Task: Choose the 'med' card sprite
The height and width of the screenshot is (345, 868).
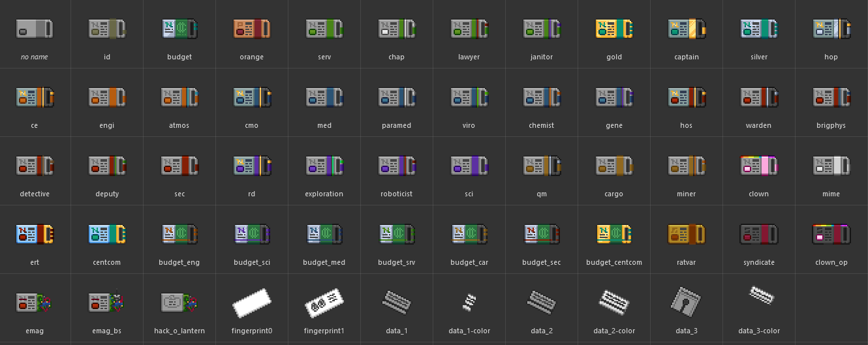Action: [324, 97]
